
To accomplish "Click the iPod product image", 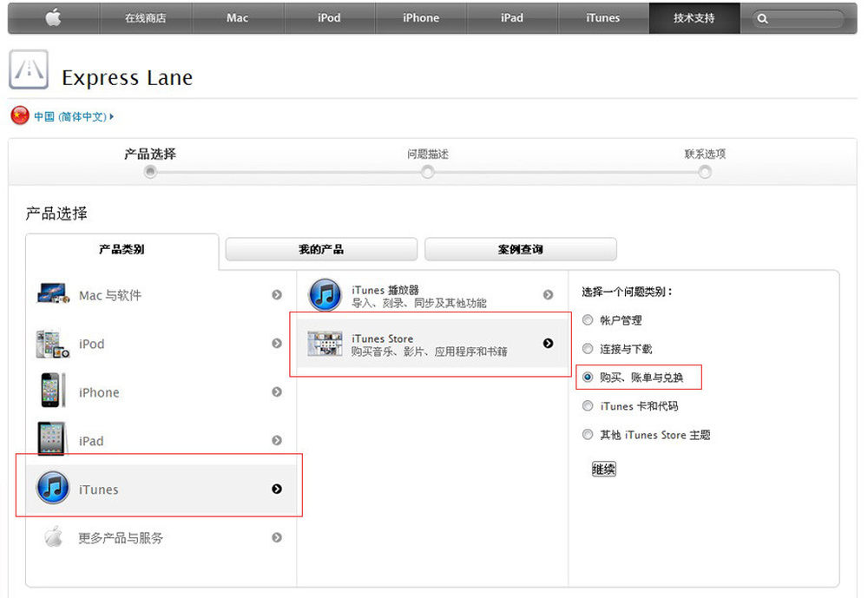I will [53, 344].
